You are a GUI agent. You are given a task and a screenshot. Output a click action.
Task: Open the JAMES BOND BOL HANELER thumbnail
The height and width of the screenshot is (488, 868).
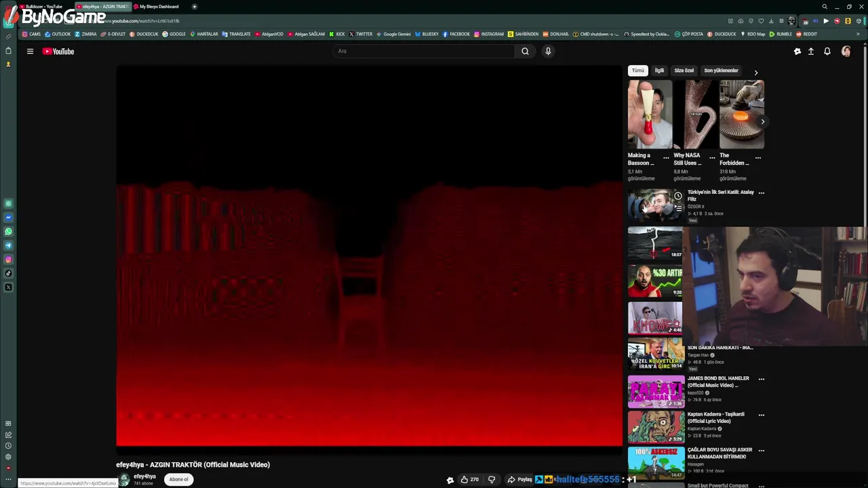point(656,391)
